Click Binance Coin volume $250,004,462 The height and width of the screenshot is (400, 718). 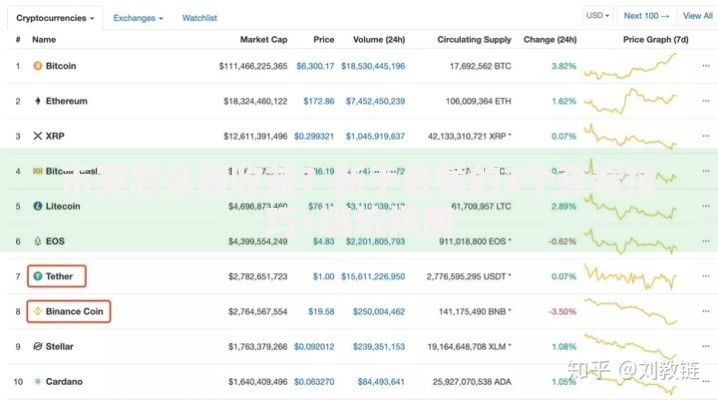pos(379,311)
